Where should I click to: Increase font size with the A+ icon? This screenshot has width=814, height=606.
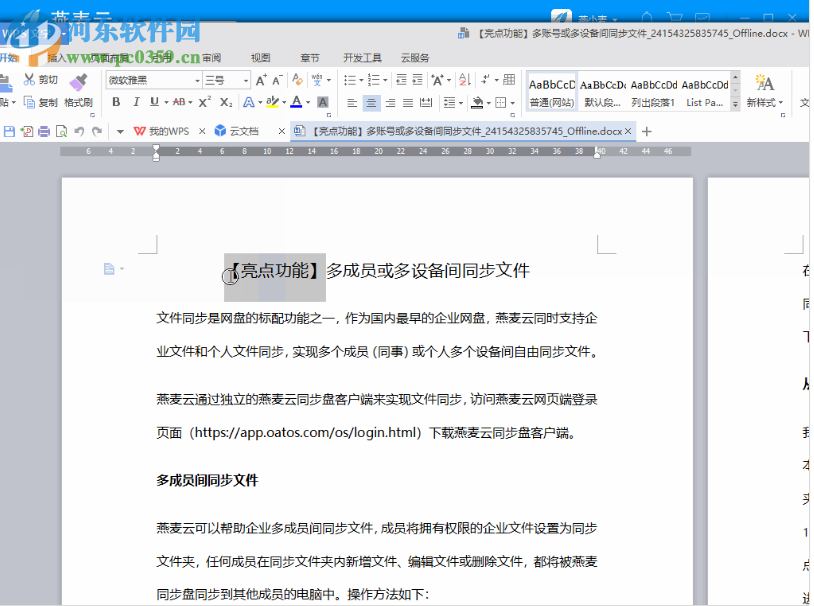click(x=261, y=81)
